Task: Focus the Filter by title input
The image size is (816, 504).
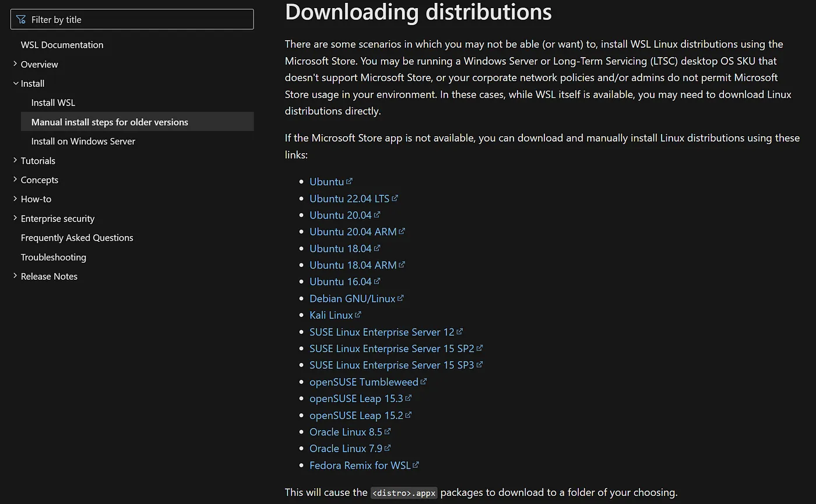Action: 140,20
